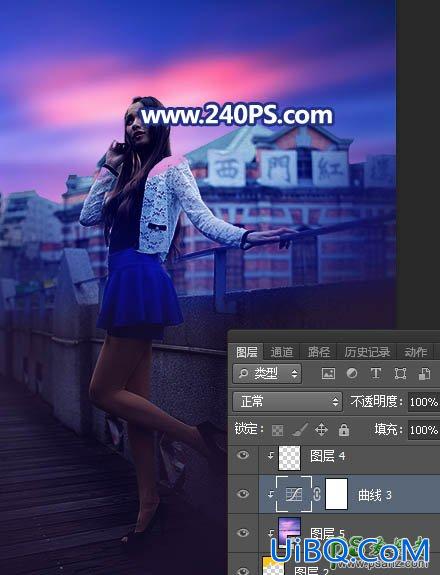Image resolution: width=440 pixels, height=575 pixels.
Task: Lock image pixels brush icon
Action: [300, 429]
